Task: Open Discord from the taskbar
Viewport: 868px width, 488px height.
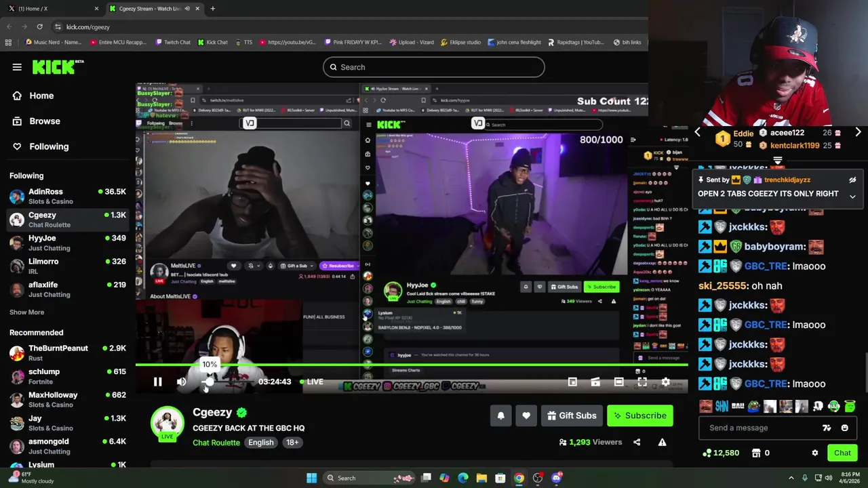Action: click(x=556, y=478)
